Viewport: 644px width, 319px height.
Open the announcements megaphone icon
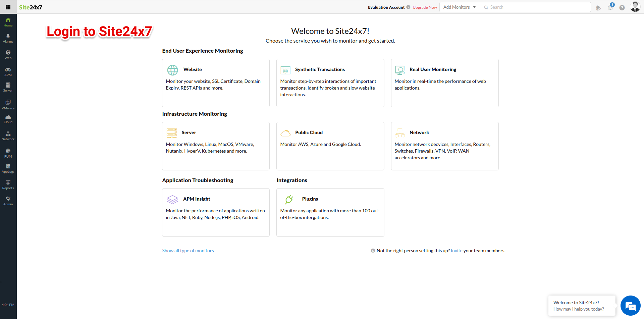(598, 8)
